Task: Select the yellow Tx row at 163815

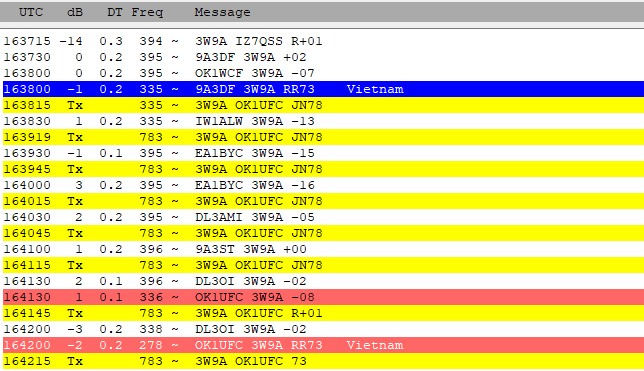Action: pos(323,105)
